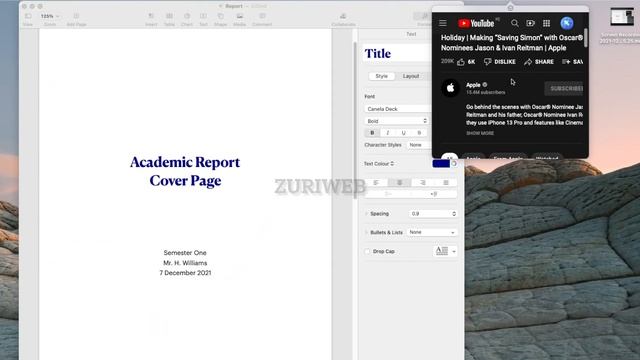The width and height of the screenshot is (640, 360).
Task: Open the Drop Cap style picker
Action: point(445,251)
